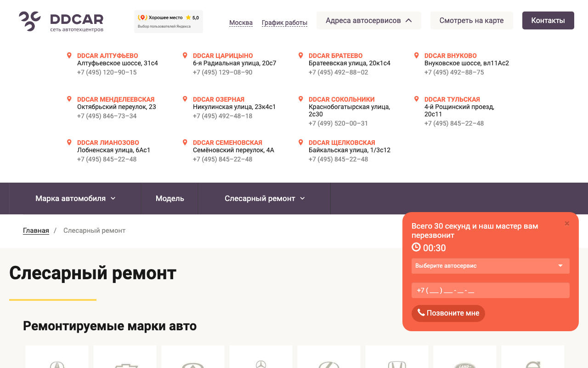Open the DDCAR ТУЛЬСКАЯ service link
This screenshot has width=588, height=368.
point(452,99)
